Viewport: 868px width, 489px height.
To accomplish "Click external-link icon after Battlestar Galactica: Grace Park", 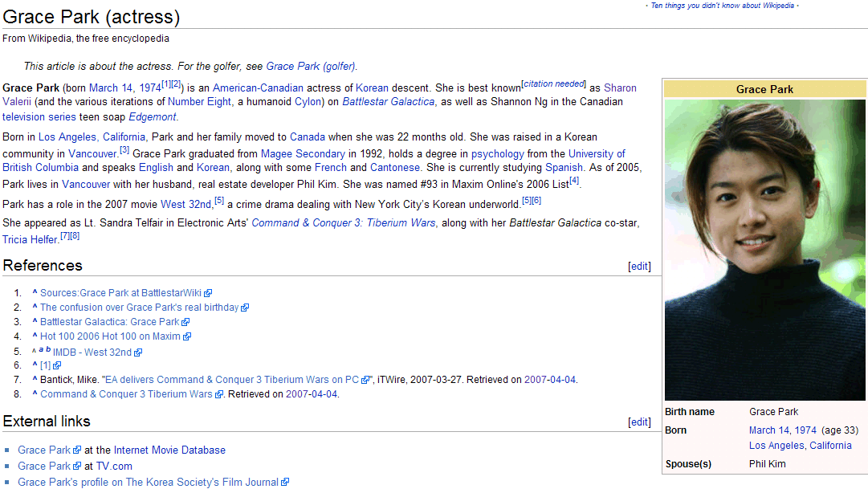I will coord(186,322).
